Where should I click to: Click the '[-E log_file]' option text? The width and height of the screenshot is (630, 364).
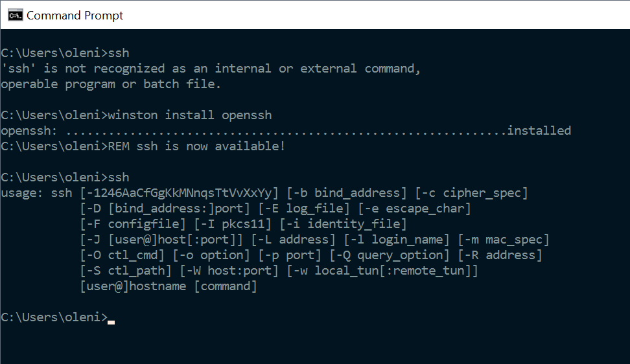pyautogui.click(x=304, y=209)
